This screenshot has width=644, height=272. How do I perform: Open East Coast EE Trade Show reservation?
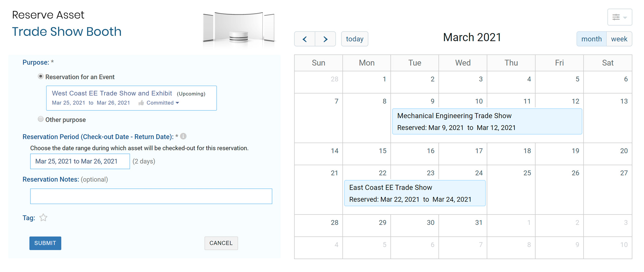[x=414, y=193]
